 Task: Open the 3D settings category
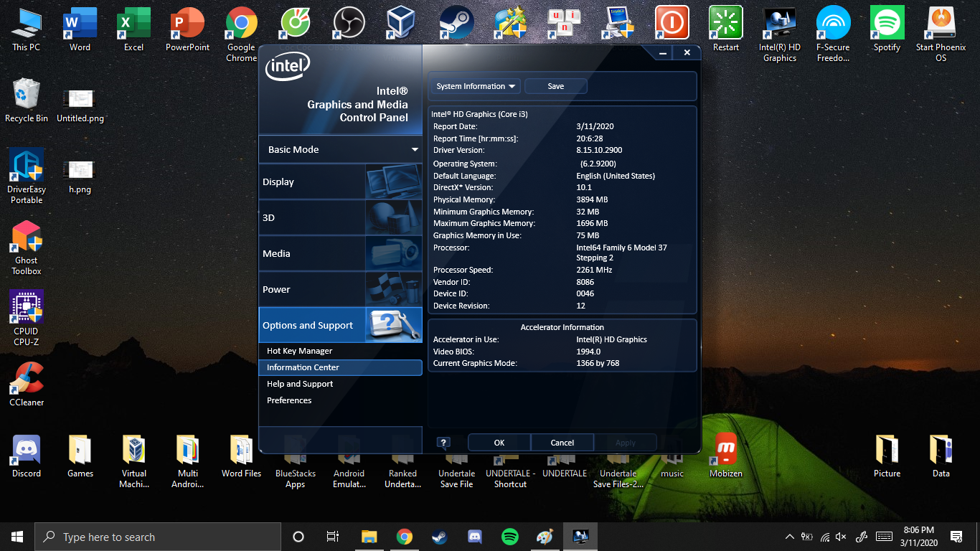tap(341, 218)
